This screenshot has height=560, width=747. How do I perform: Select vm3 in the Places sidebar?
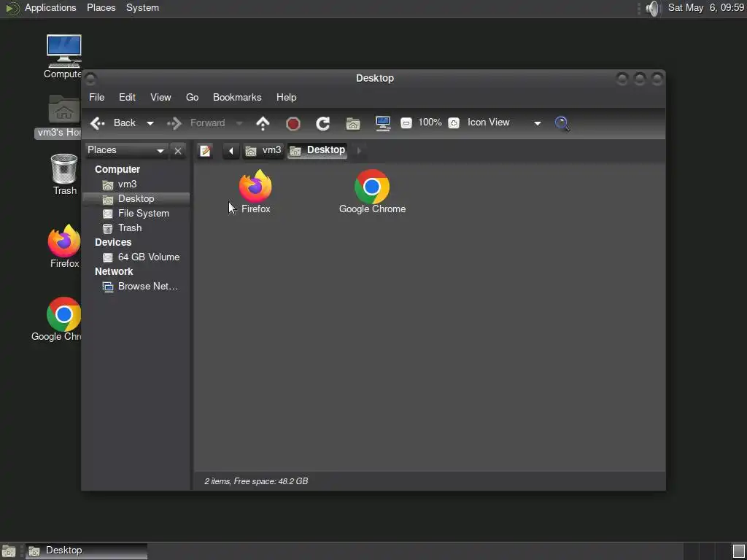[136, 184]
